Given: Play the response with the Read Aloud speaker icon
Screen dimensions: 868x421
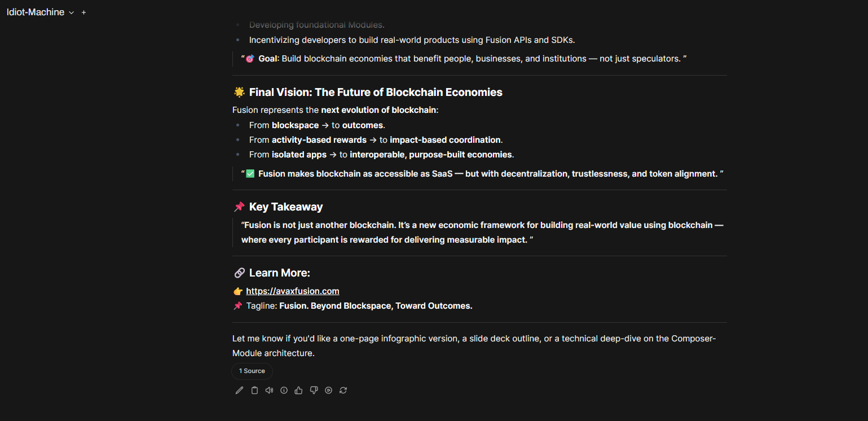Looking at the screenshot, I should (269, 390).
